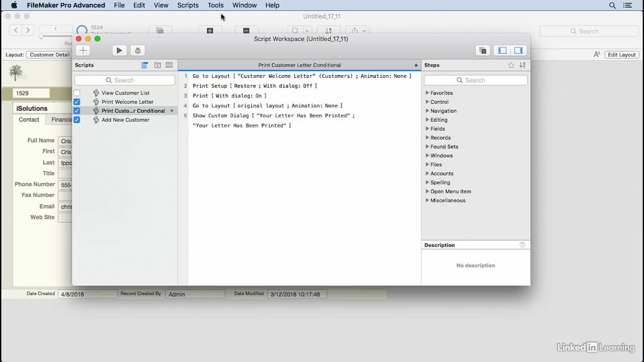The image size is (644, 362).
Task: Expand the Fields steps category
Action: tap(427, 129)
